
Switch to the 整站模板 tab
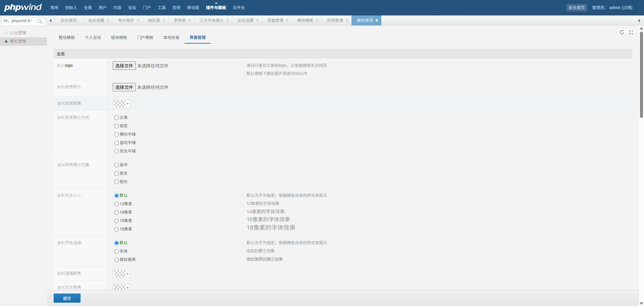[x=67, y=38]
